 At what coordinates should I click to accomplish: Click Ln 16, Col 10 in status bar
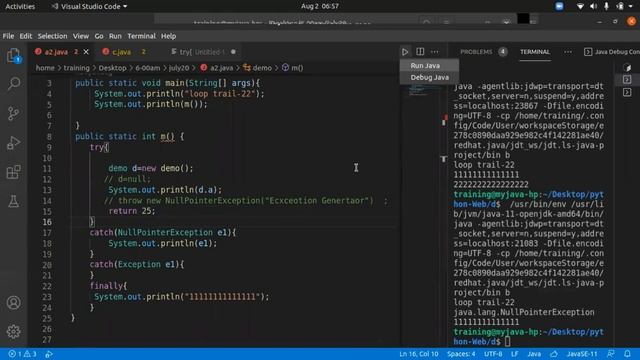(418, 354)
